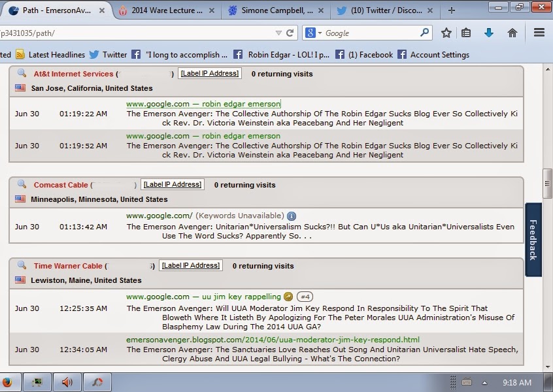Click the scrollbar down arrow
This screenshot has height=392, width=553.
tap(547, 367)
